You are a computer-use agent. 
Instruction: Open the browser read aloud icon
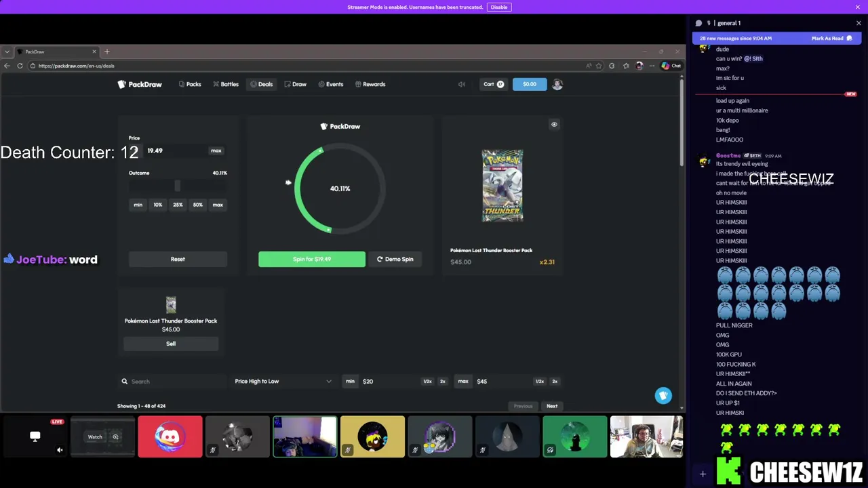tap(588, 66)
